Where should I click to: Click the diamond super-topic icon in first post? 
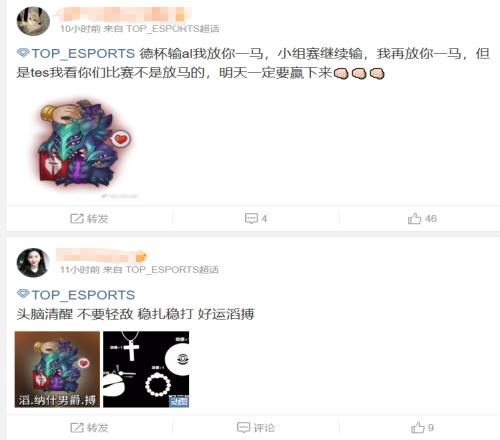[x=23, y=53]
